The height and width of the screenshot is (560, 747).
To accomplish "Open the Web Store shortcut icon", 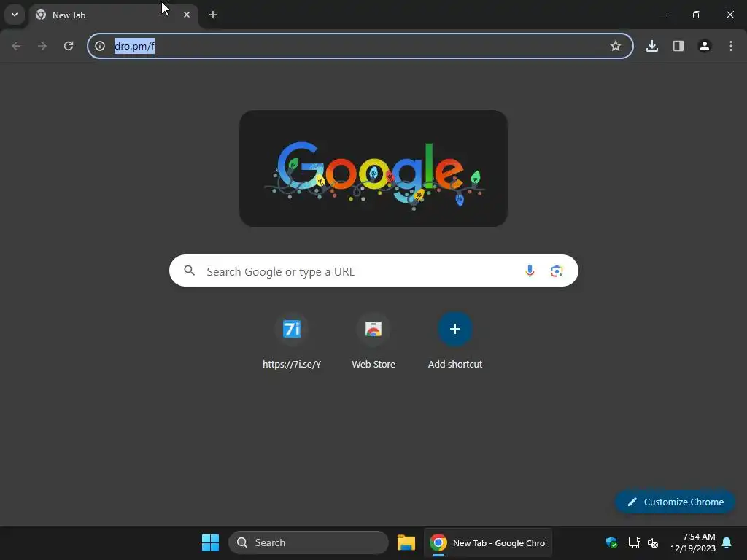I will pos(373,329).
